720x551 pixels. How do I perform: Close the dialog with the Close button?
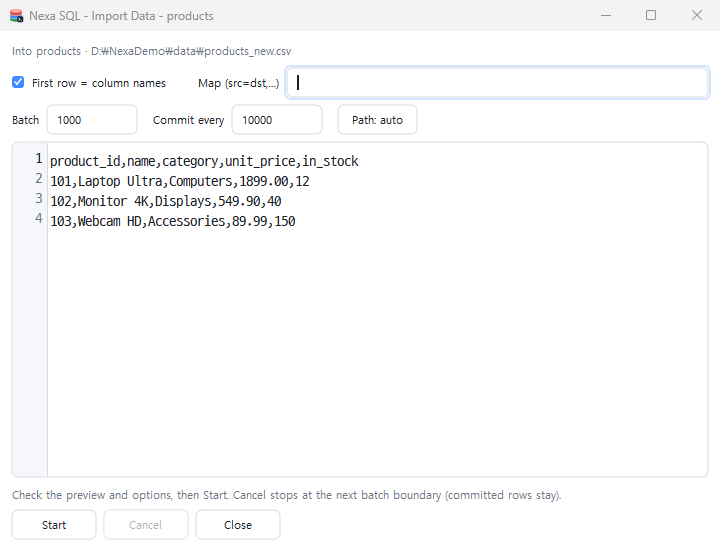[x=238, y=525]
